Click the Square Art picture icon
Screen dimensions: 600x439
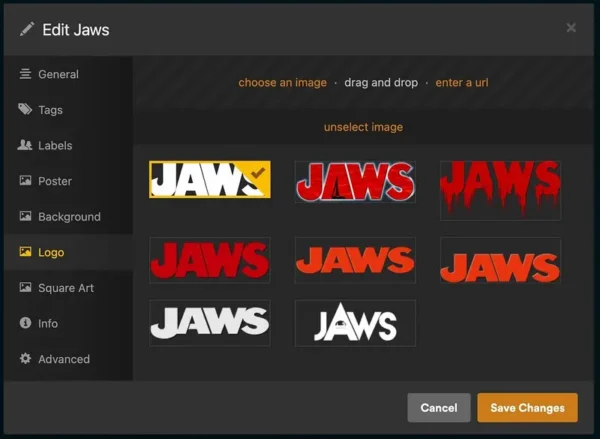point(25,288)
